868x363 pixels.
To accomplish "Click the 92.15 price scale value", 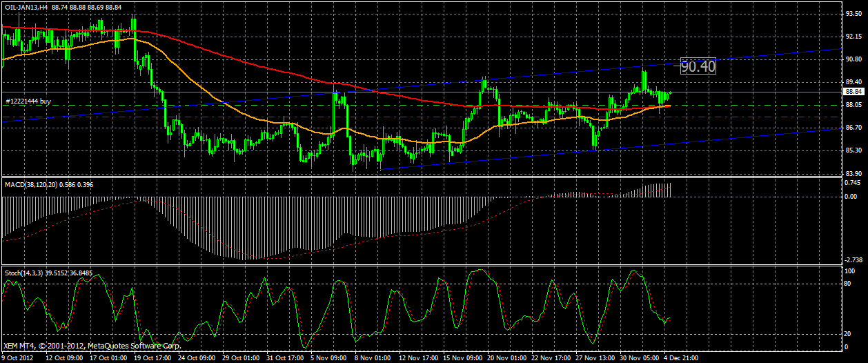I will pos(854,36).
